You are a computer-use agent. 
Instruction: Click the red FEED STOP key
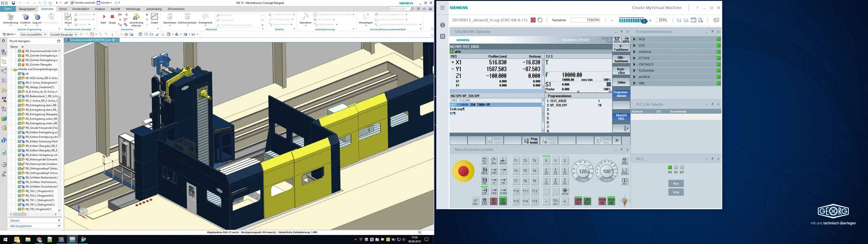coord(602,201)
